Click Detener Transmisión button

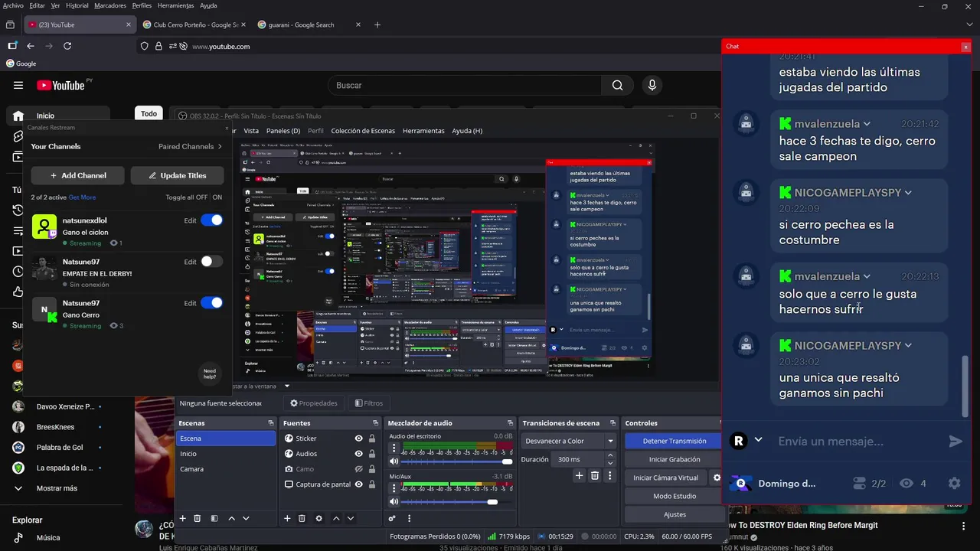(674, 441)
